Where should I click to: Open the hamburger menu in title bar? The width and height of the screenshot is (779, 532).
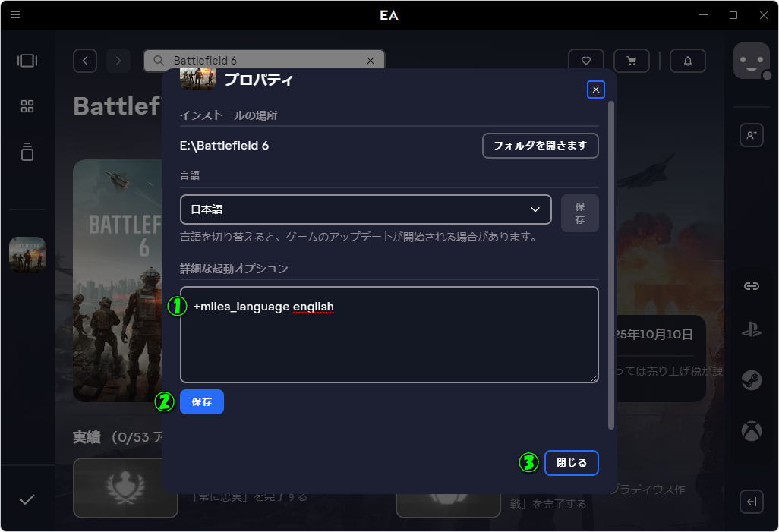coord(15,15)
